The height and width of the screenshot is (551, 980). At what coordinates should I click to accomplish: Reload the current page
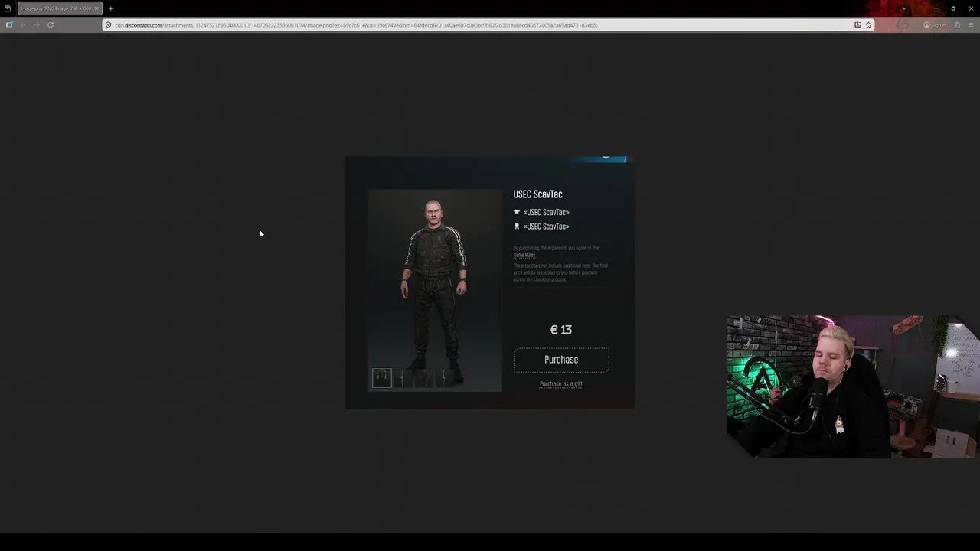point(51,24)
